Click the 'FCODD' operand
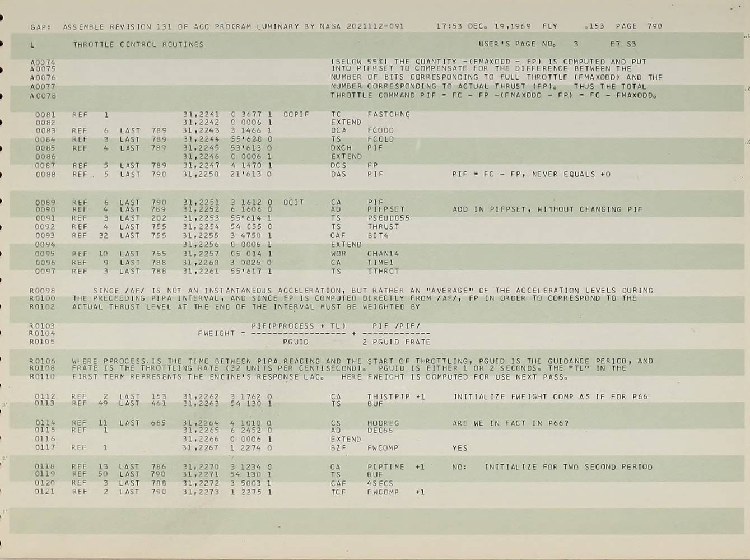750x560 pixels. (380, 130)
